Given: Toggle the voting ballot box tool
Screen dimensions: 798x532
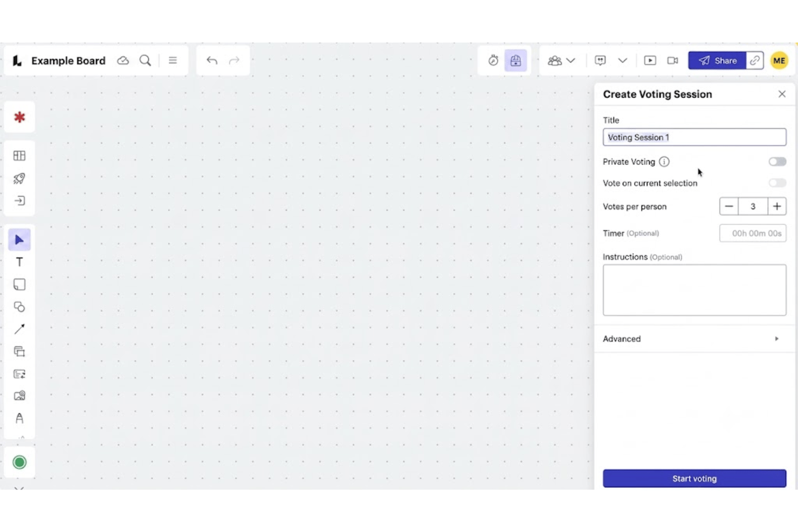Looking at the screenshot, I should pos(515,60).
